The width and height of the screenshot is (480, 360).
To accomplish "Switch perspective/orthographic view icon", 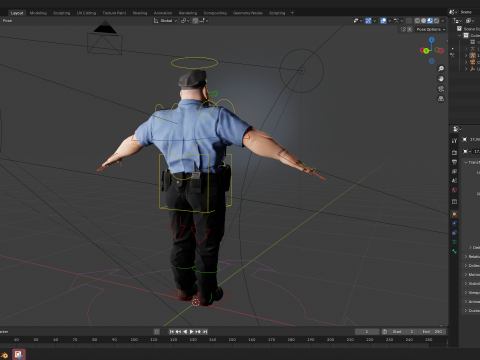I will 441,99.
